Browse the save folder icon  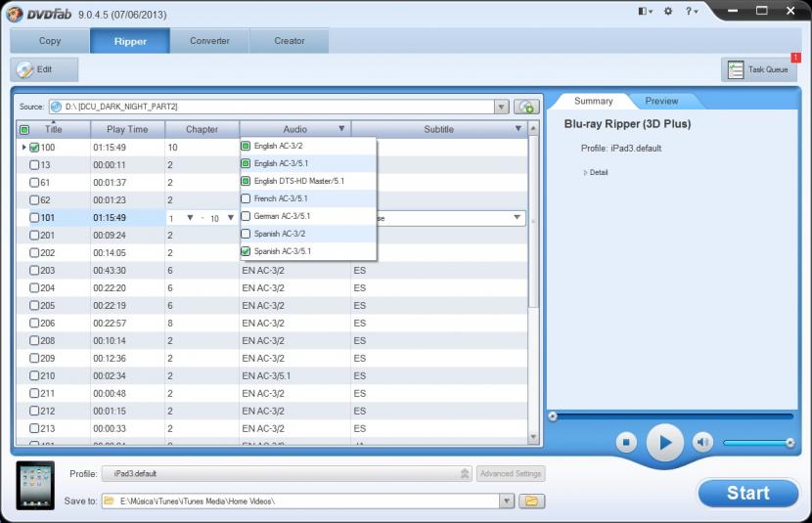click(530, 501)
